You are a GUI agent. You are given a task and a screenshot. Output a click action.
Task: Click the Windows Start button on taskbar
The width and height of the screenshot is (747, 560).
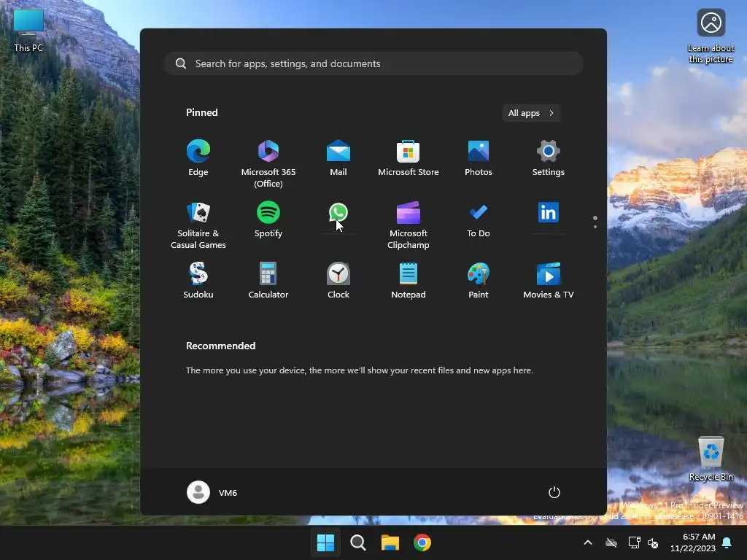point(326,542)
